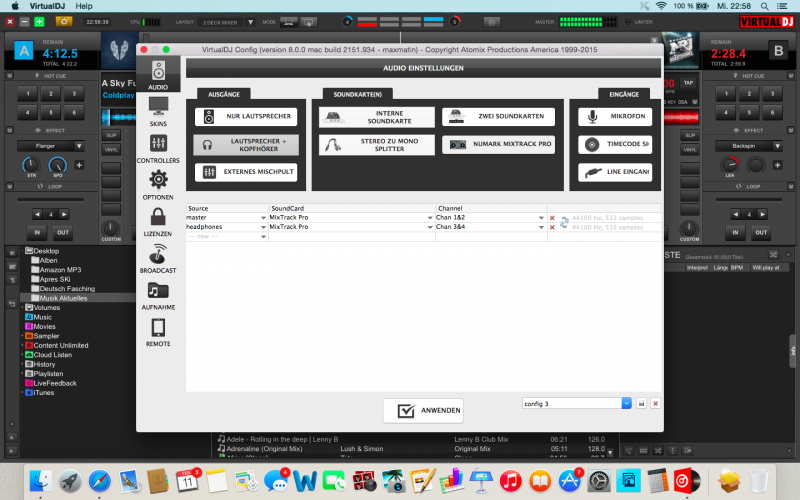Viewport: 800px width, 500px height.
Task: Open the Sampler browser item
Action: coord(46,336)
